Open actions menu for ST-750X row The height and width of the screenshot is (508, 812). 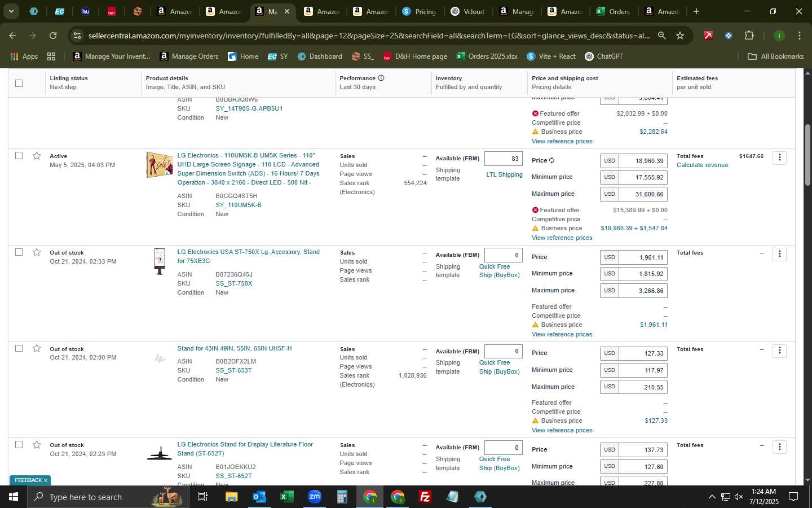(779, 254)
